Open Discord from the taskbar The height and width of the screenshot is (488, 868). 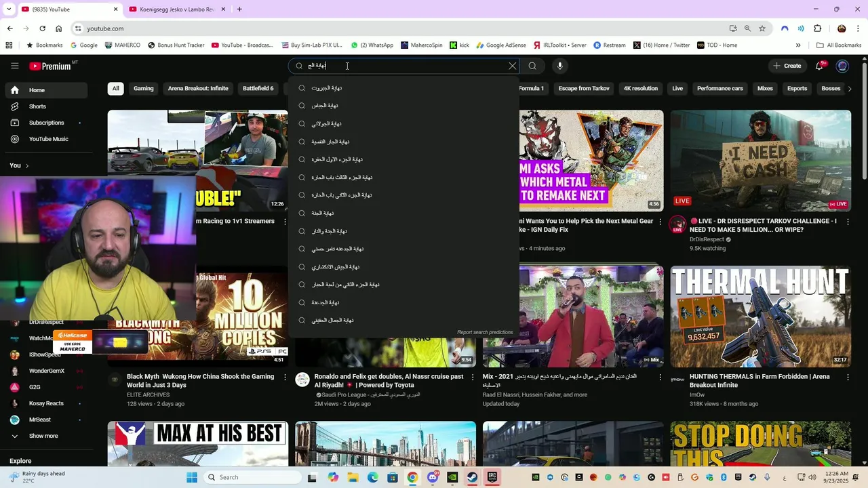[432, 477]
